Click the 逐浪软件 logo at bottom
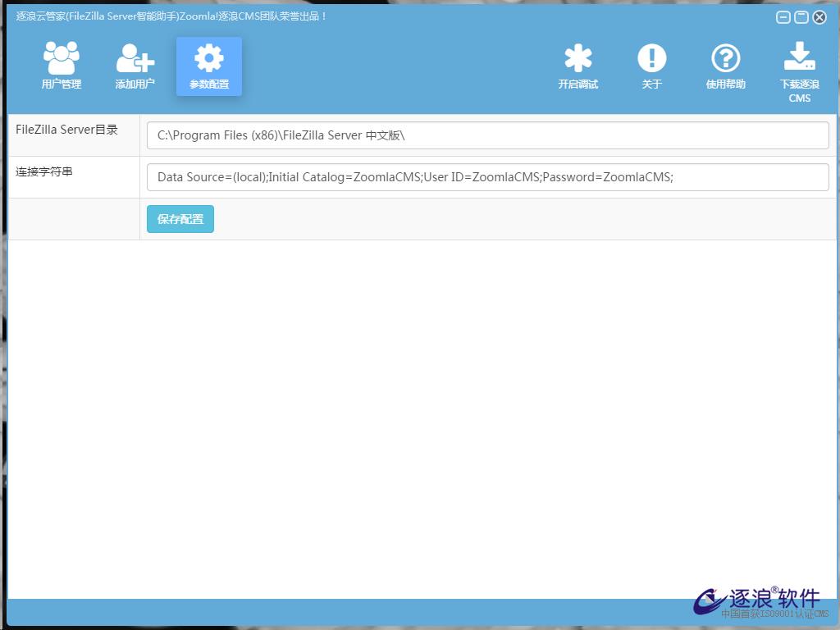 760,603
